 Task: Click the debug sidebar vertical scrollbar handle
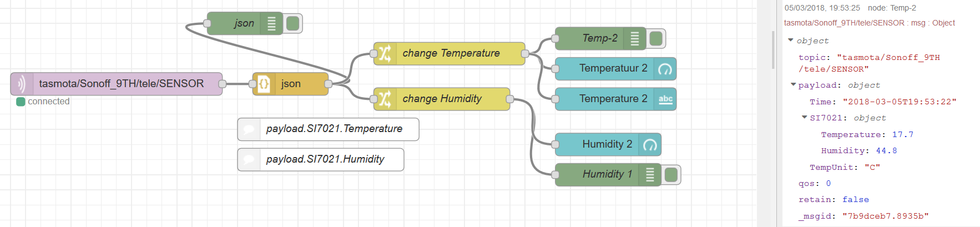(773, 50)
